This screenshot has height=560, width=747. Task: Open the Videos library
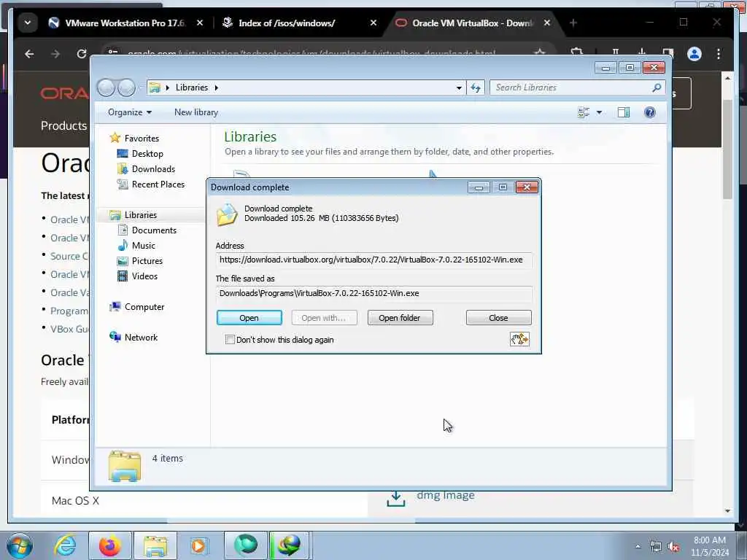click(x=144, y=276)
